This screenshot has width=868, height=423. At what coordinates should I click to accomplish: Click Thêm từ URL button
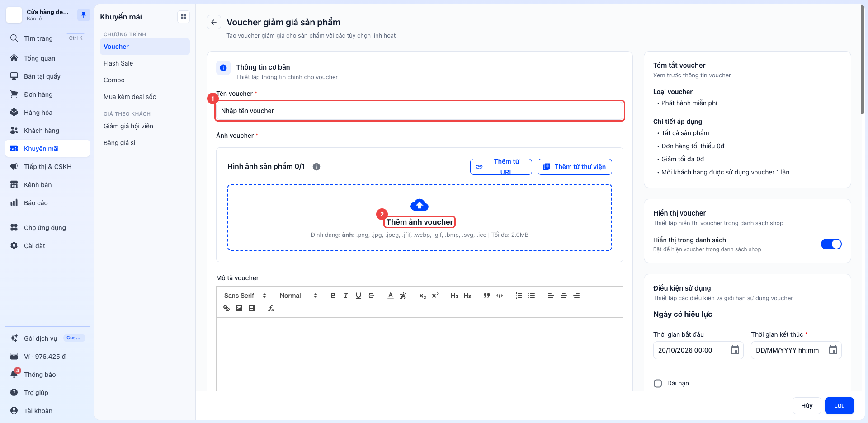click(x=501, y=167)
